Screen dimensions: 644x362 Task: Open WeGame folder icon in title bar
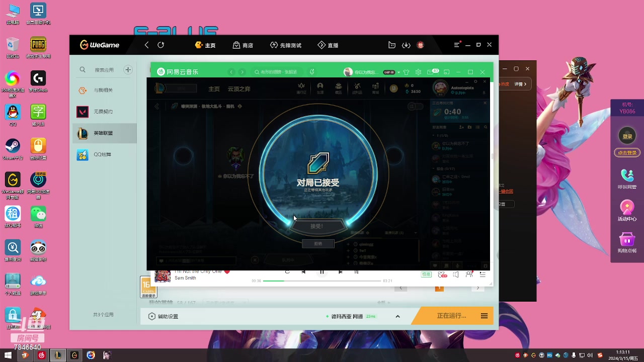click(x=392, y=45)
